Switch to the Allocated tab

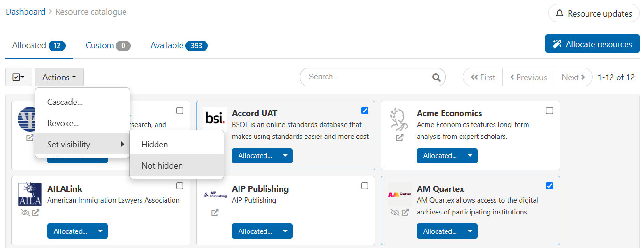(39, 45)
